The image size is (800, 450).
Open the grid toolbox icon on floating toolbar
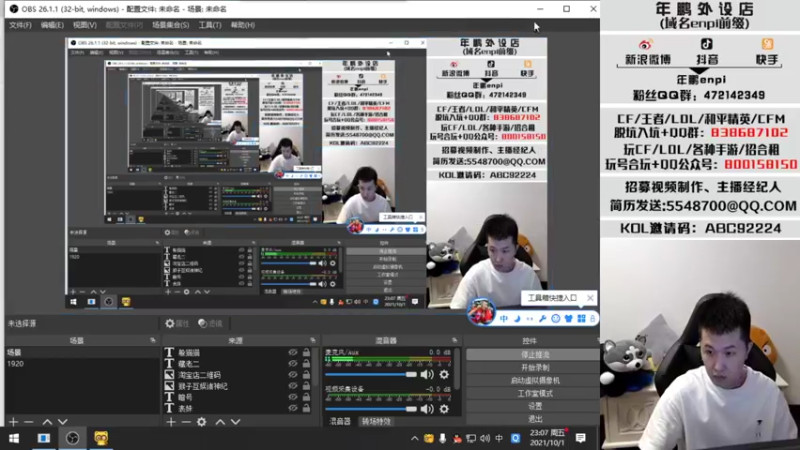coord(581,318)
